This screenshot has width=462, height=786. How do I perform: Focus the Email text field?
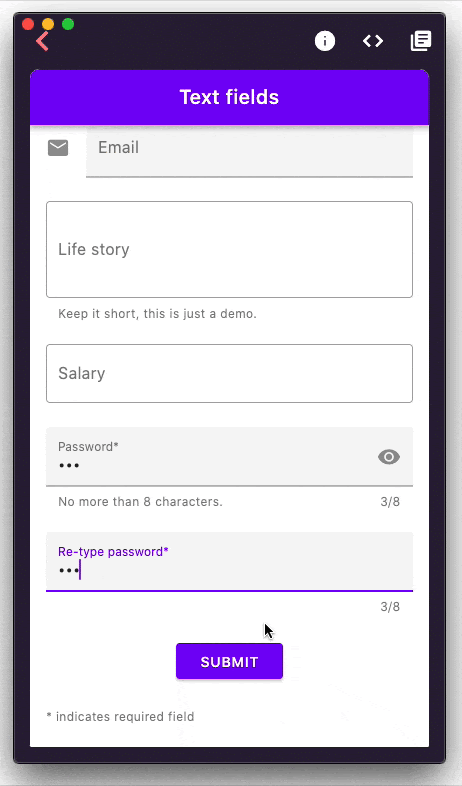(250, 151)
